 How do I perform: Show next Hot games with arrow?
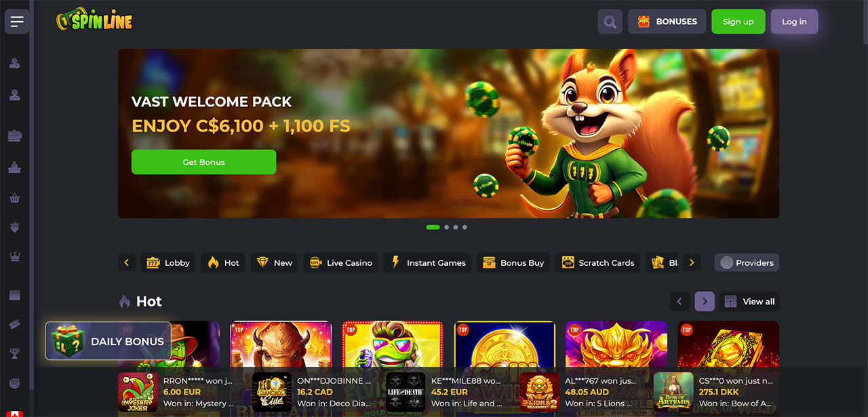[705, 301]
